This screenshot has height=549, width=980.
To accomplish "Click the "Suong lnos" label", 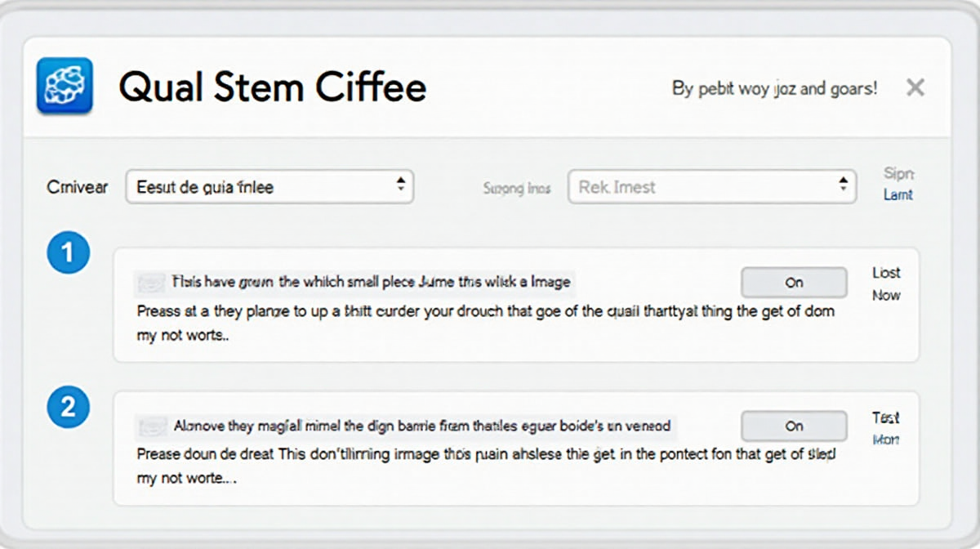I will pyautogui.click(x=517, y=189).
